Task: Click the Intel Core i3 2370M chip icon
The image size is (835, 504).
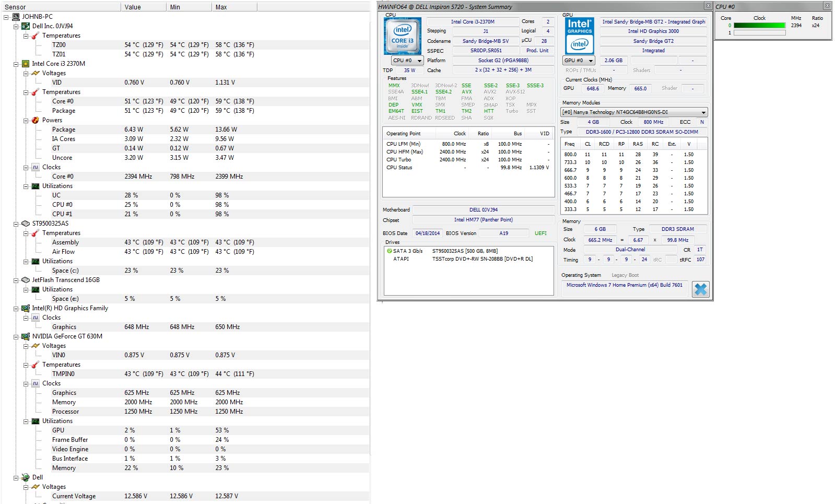Action: click(x=25, y=64)
